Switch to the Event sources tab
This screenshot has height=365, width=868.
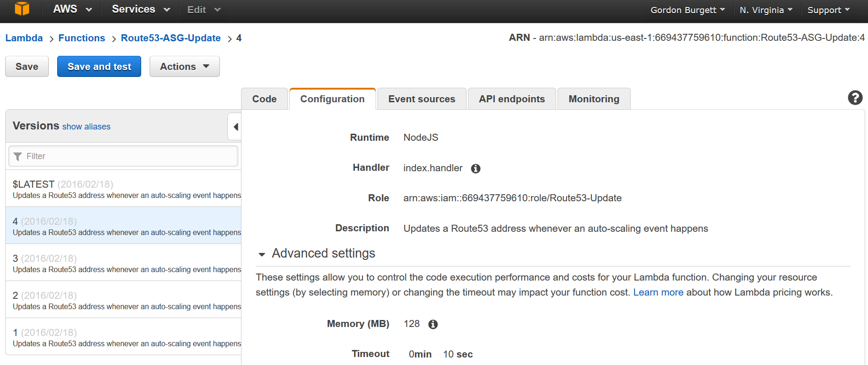[x=422, y=99]
